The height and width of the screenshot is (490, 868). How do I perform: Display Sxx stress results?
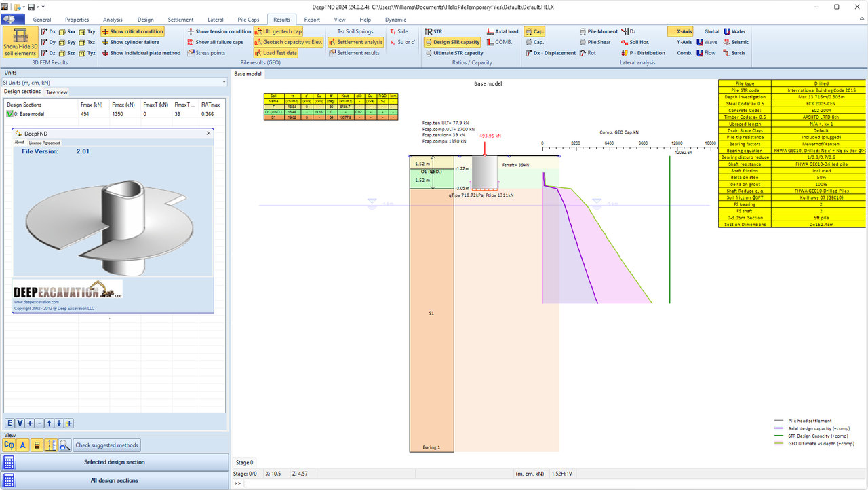point(67,31)
